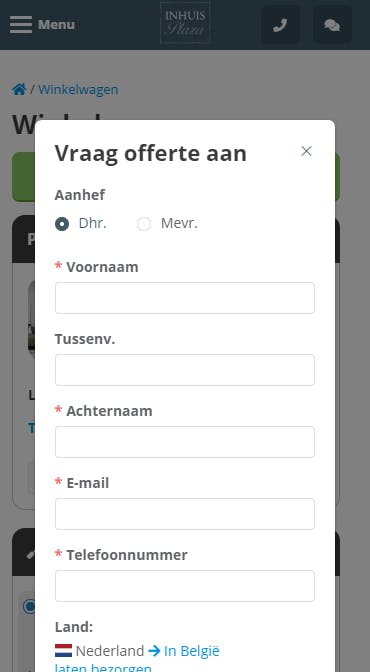Tap the phone call icon

pos(280,25)
